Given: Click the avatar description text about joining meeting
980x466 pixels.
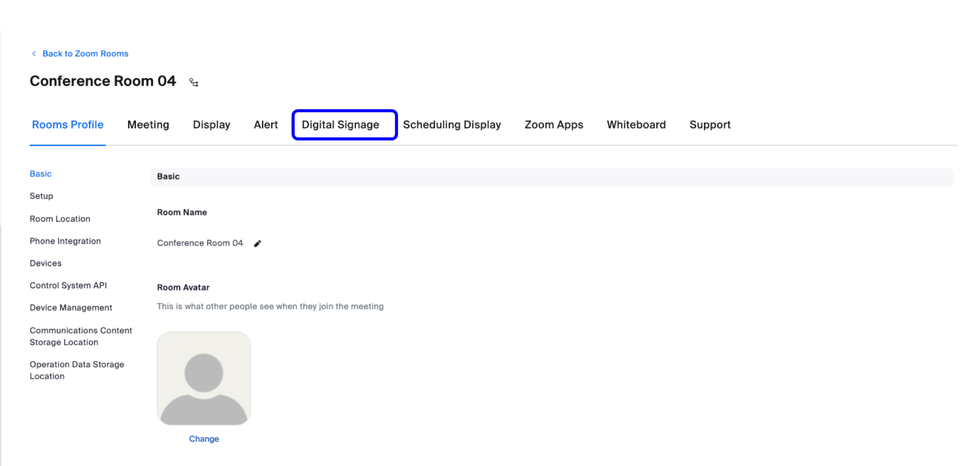Looking at the screenshot, I should (270, 307).
